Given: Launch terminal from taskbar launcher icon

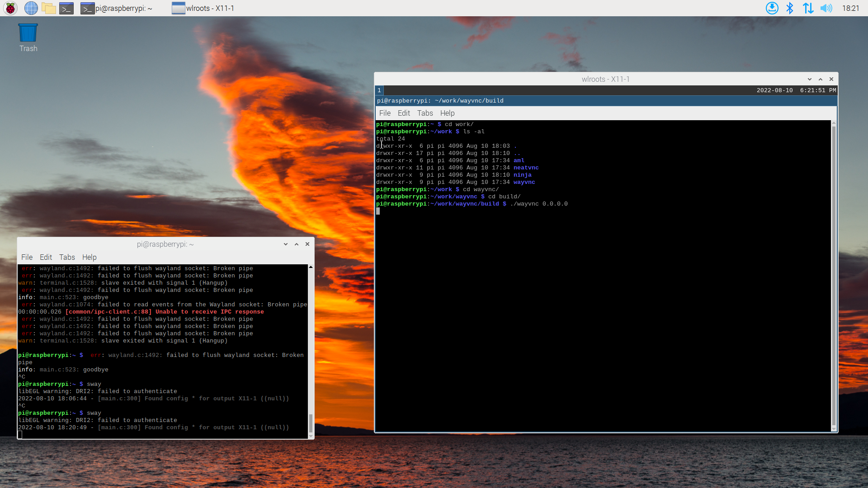Looking at the screenshot, I should pyautogui.click(x=66, y=8).
